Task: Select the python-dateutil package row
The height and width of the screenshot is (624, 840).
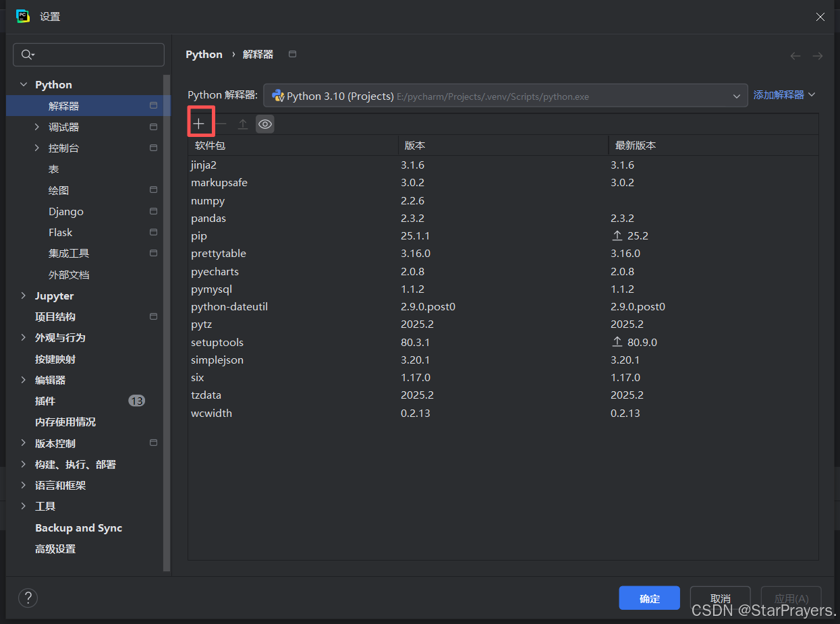Action: coord(503,307)
